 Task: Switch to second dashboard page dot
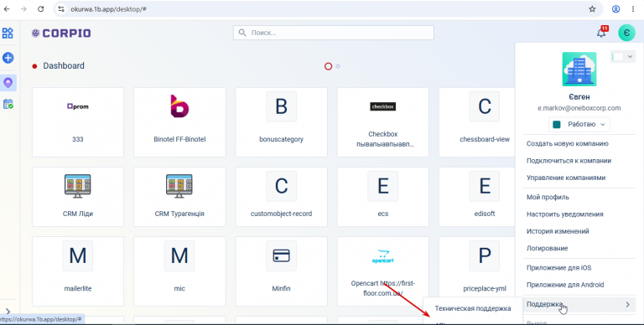point(338,66)
